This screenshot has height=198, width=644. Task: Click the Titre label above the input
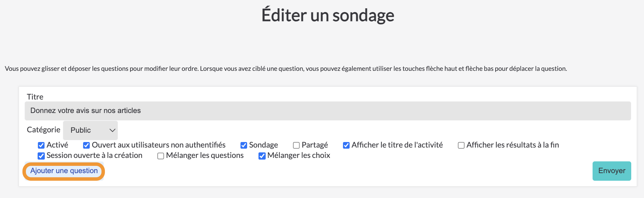(35, 97)
